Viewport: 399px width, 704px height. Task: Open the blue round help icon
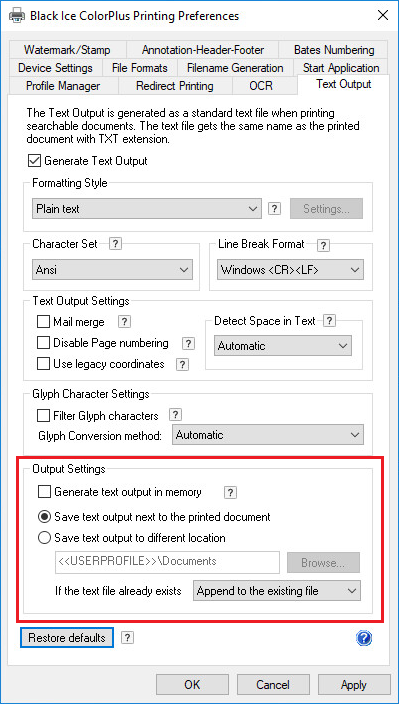coord(364,638)
